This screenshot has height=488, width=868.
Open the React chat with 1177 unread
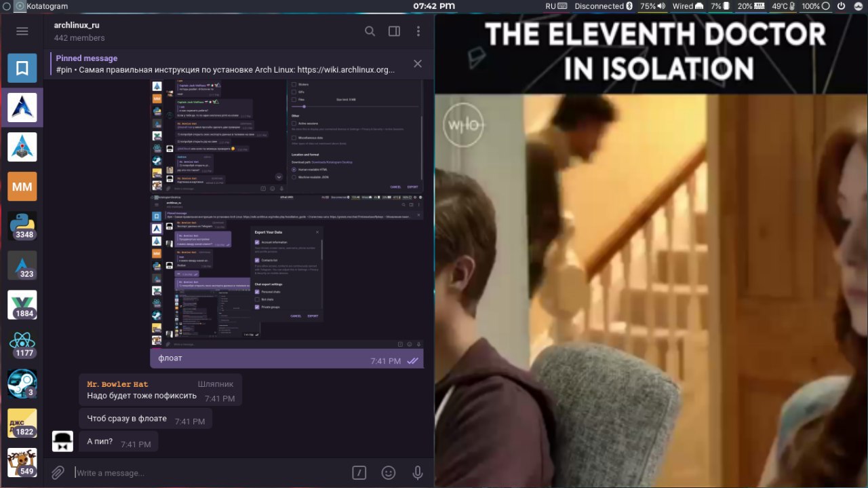click(x=22, y=344)
